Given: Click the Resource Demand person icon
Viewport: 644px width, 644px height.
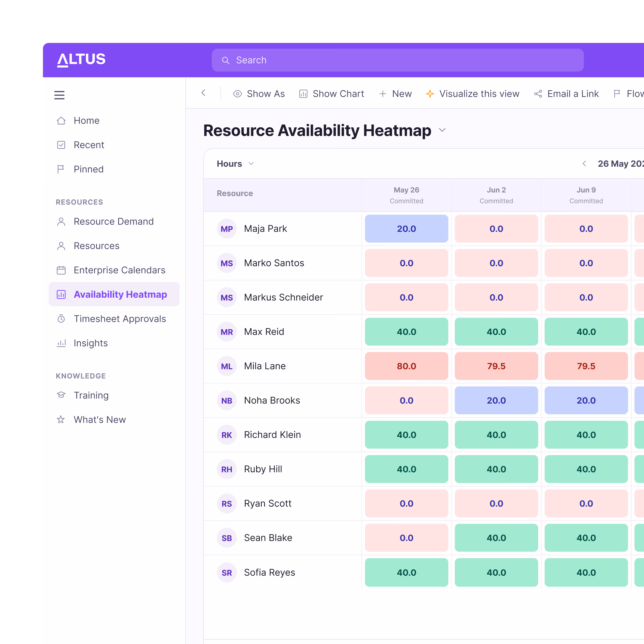Looking at the screenshot, I should click(61, 221).
